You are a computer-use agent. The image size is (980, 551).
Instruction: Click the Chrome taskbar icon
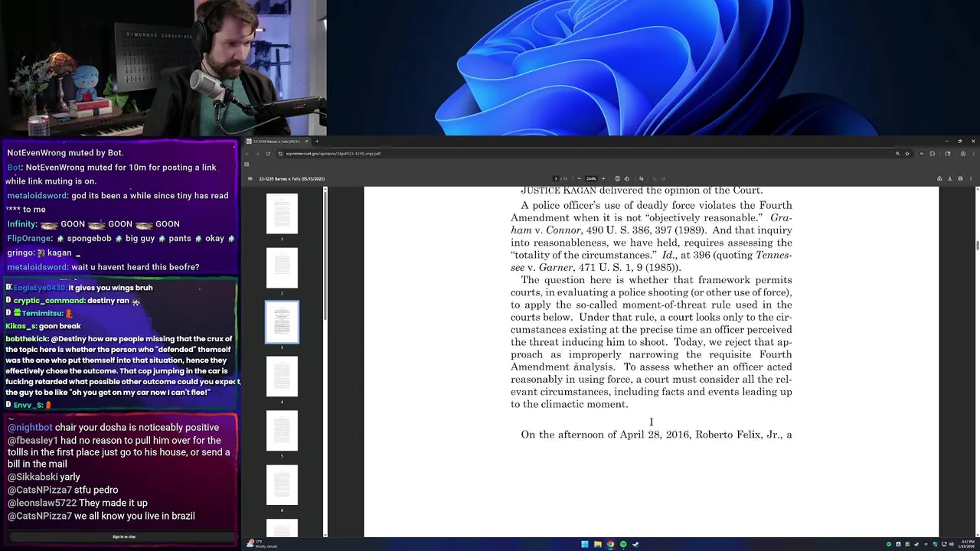pyautogui.click(x=610, y=544)
